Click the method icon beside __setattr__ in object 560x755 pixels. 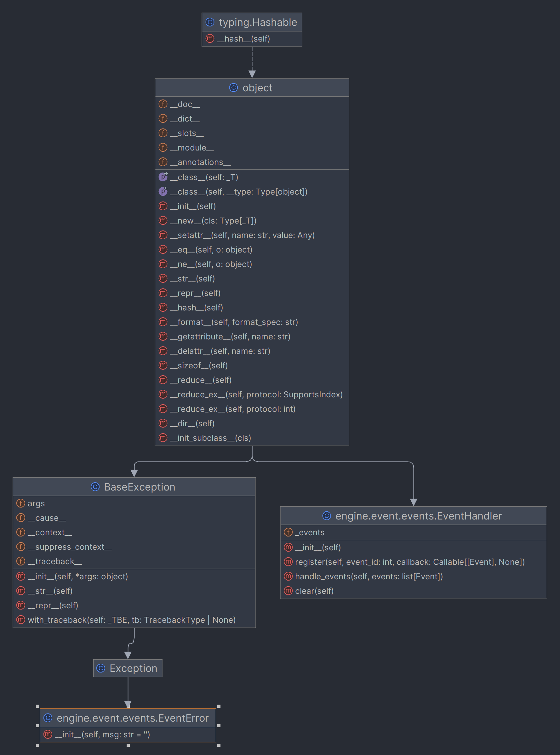(163, 235)
